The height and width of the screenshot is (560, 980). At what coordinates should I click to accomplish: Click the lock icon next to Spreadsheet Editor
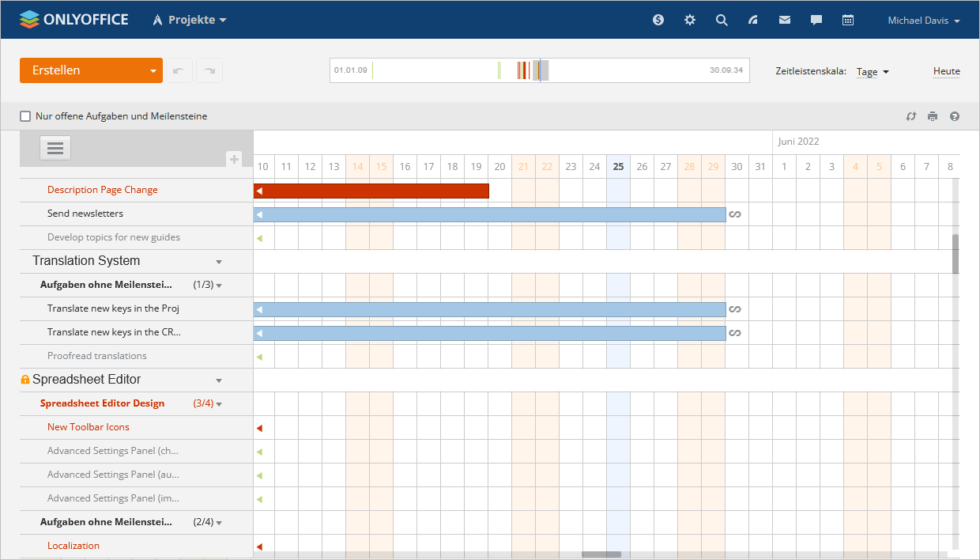click(x=25, y=380)
